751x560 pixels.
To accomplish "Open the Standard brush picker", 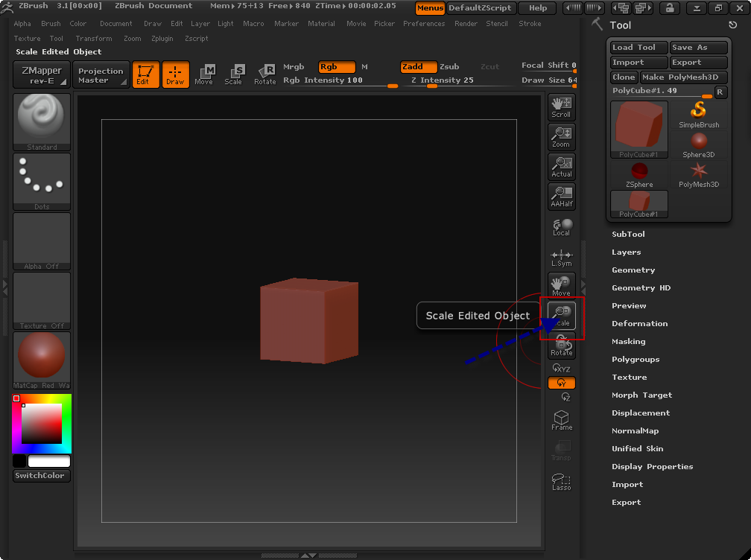I will tap(42, 122).
